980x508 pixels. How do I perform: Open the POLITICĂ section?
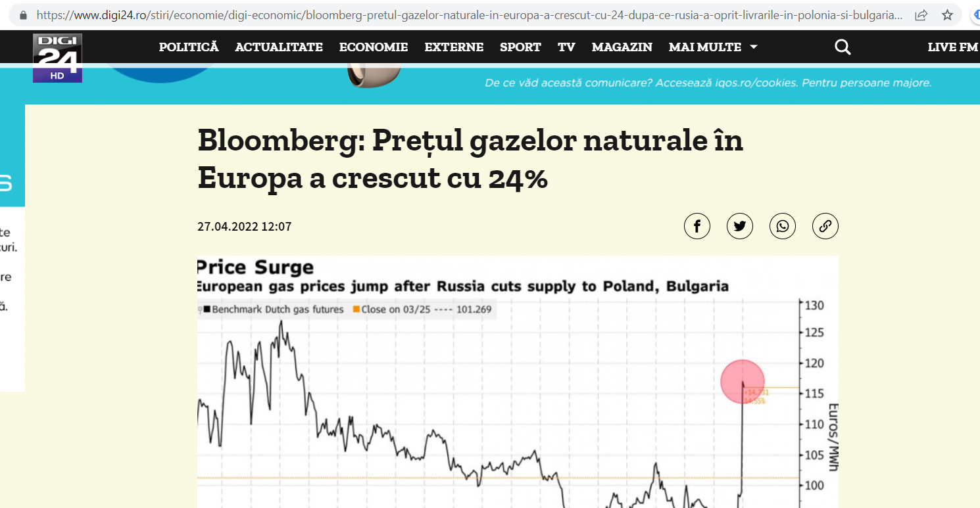coord(189,47)
